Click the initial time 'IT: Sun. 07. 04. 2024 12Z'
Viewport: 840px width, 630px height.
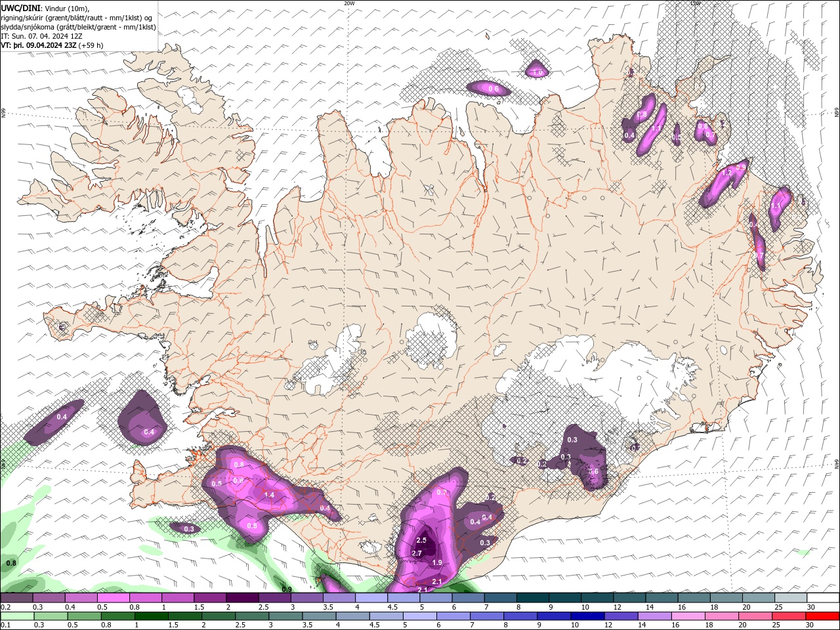41,36
